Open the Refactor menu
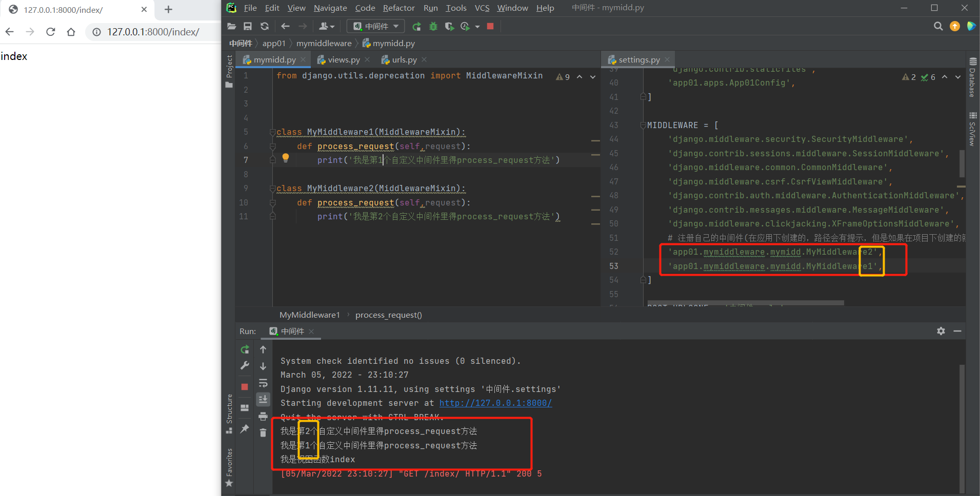Screen dimensions: 980x496 (398, 8)
